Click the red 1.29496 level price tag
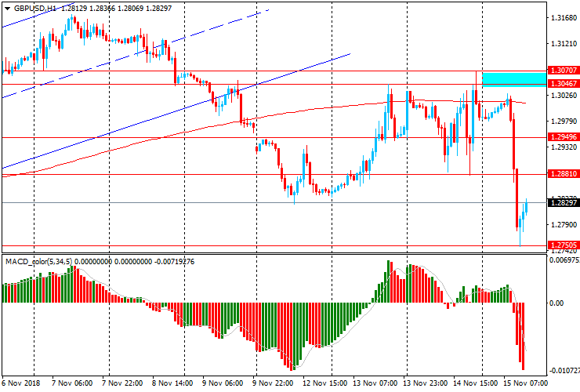The image size is (580, 392). (x=564, y=136)
